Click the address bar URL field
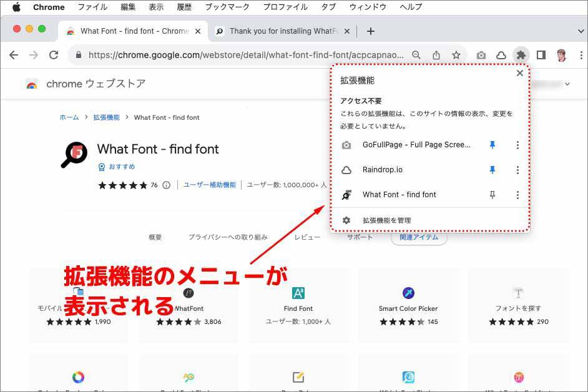Image resolution: width=588 pixels, height=392 pixels. point(246,55)
